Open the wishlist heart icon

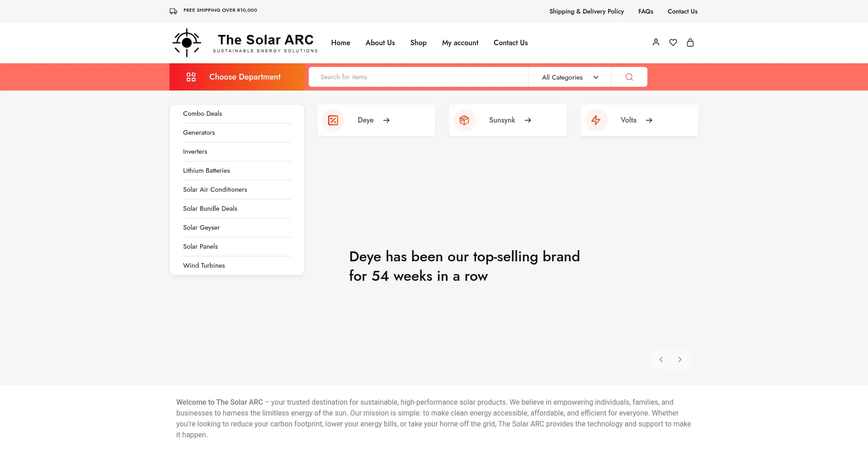[673, 43]
